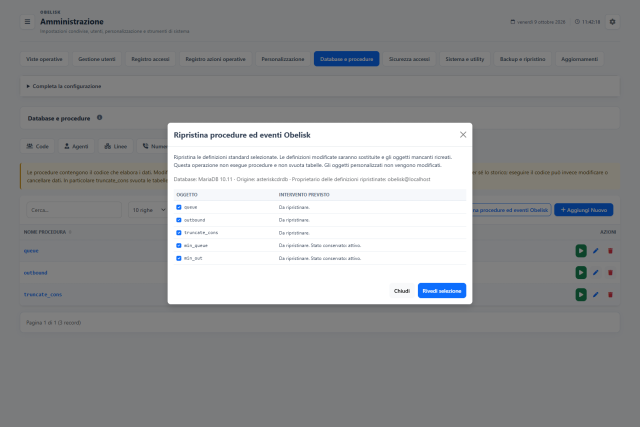640x427 pixels.
Task: Uncheck the queue checkbox in dialog
Action: pos(179,207)
